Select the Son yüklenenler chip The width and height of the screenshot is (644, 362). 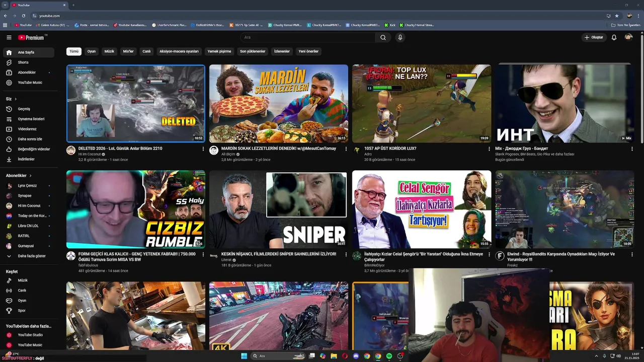(x=253, y=51)
